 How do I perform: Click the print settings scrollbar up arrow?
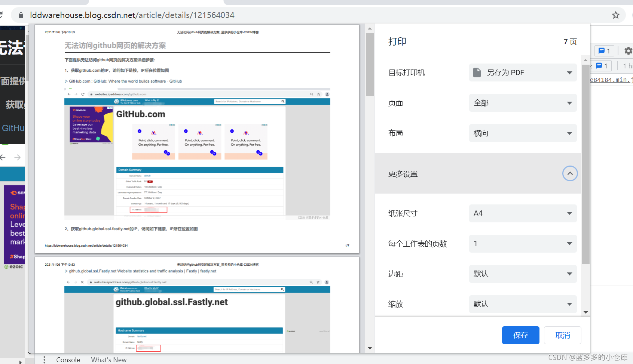[586, 60]
